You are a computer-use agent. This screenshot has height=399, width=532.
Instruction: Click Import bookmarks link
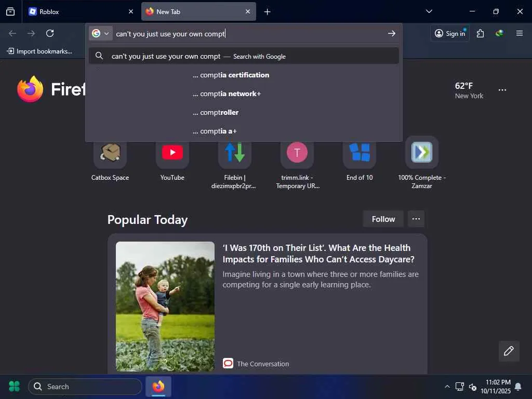tap(39, 51)
